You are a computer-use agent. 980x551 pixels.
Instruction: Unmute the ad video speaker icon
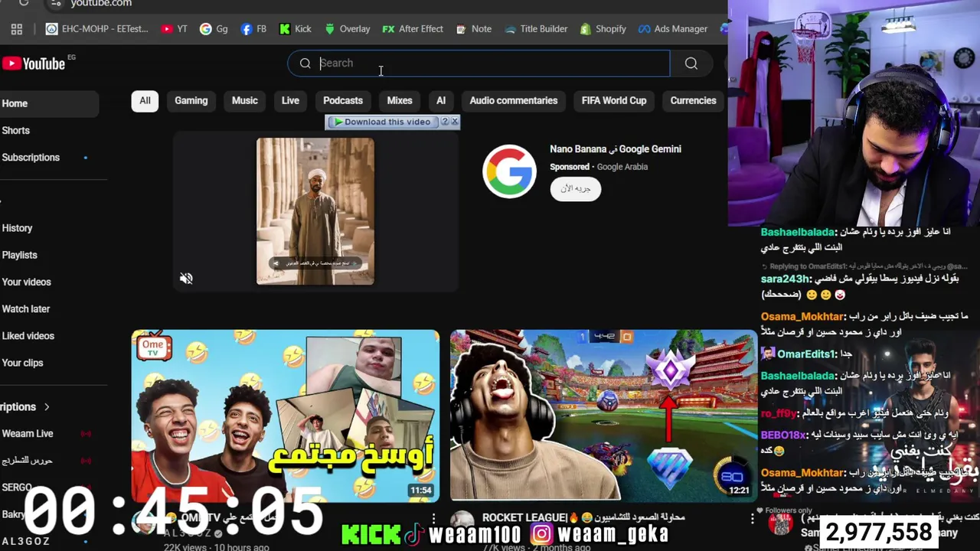pos(186,279)
